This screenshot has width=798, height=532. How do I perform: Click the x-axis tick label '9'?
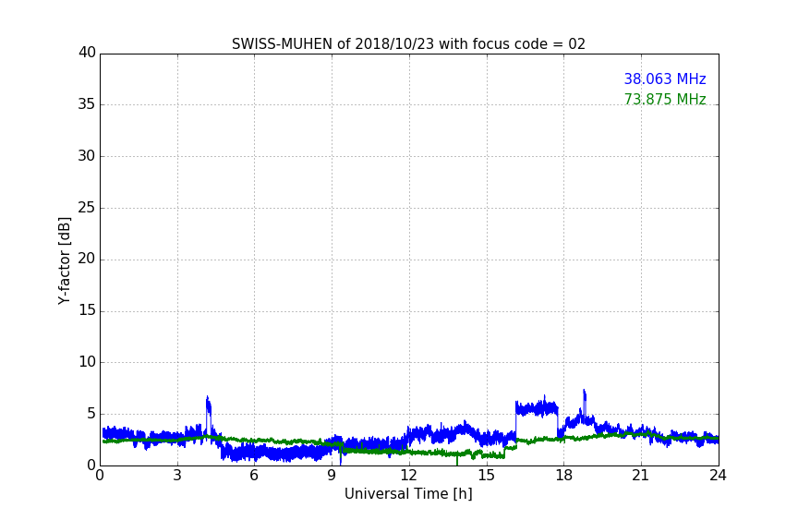click(x=332, y=476)
